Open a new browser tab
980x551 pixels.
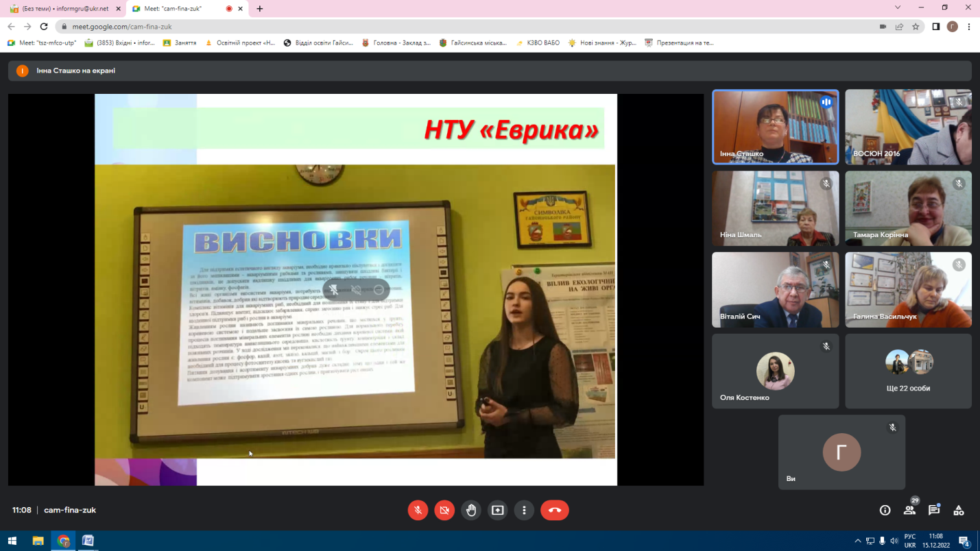point(260,9)
